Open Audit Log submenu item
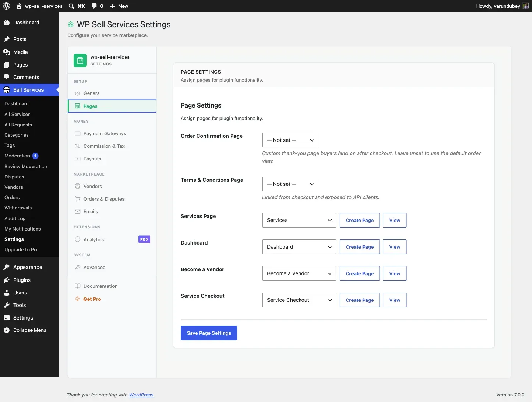Image resolution: width=532 pixels, height=402 pixels. pyautogui.click(x=15, y=218)
